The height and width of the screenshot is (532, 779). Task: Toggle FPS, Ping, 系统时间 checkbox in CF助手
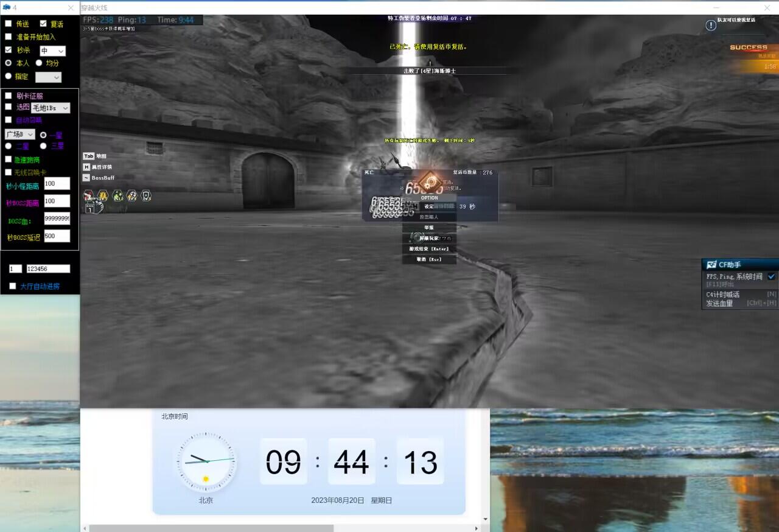click(771, 276)
